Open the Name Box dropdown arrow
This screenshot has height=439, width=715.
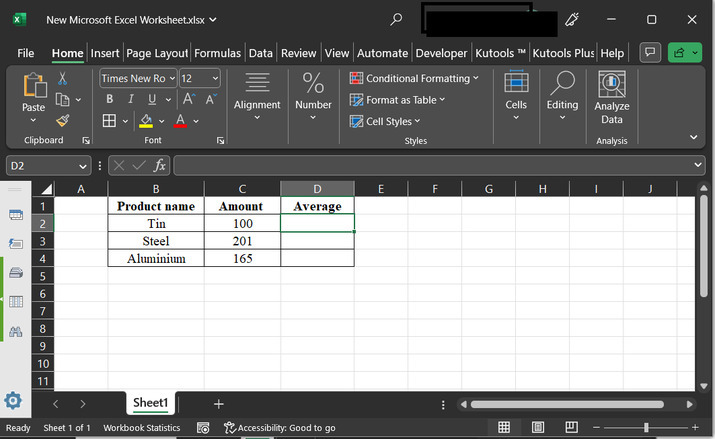[x=83, y=165]
